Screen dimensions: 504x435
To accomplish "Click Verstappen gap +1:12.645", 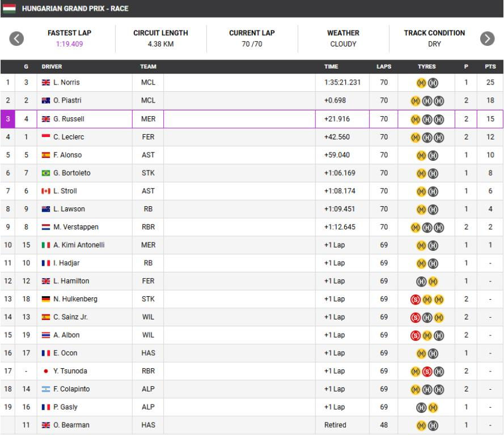I will click(x=340, y=227).
